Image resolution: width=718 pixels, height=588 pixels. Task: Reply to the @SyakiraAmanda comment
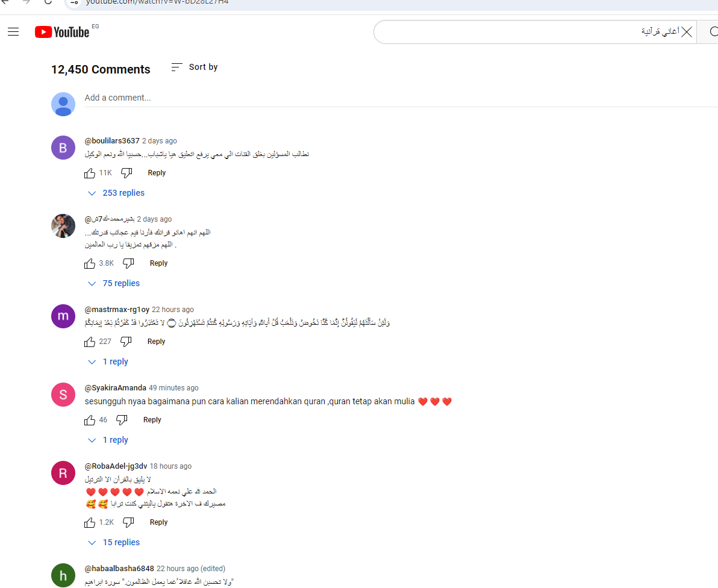(152, 420)
